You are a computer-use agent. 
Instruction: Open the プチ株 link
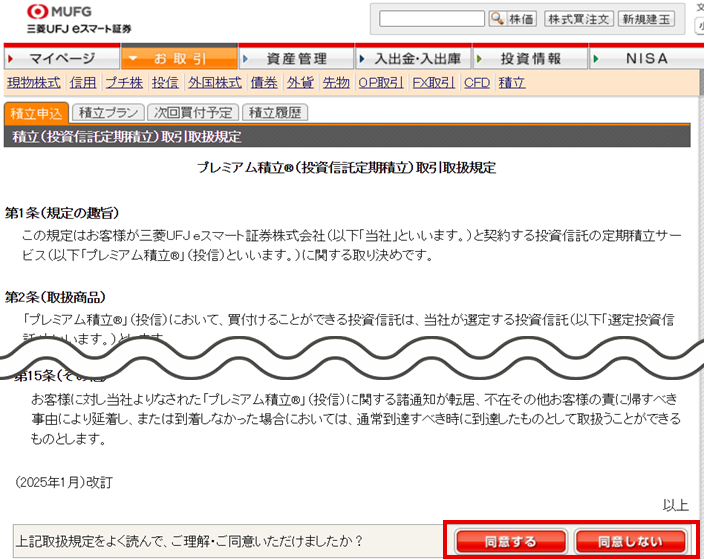(x=124, y=83)
